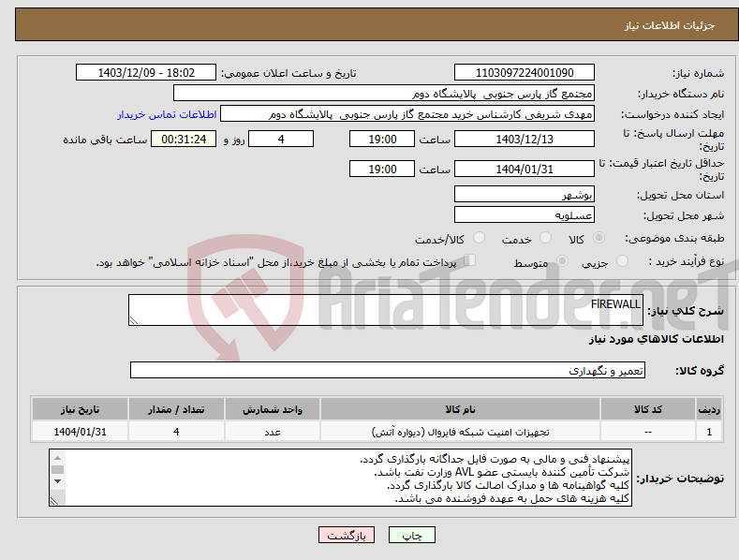Click the کد کالا column header
This screenshot has height=560, width=739.
tap(647, 409)
